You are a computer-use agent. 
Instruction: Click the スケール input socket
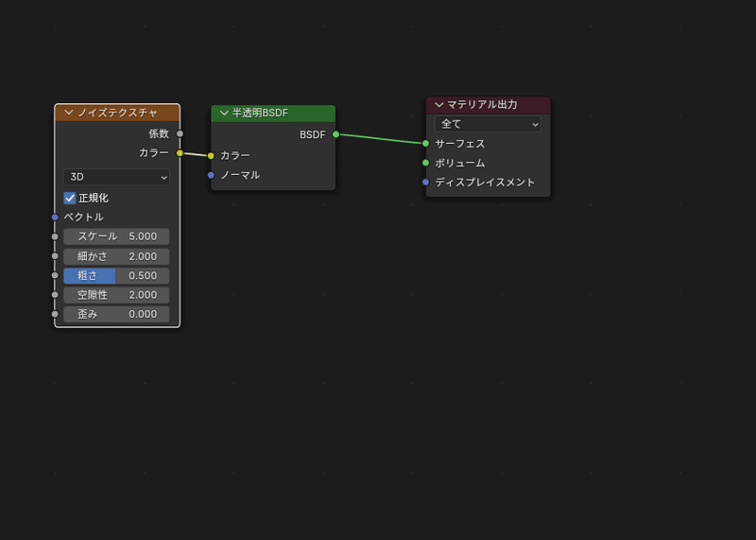point(55,236)
